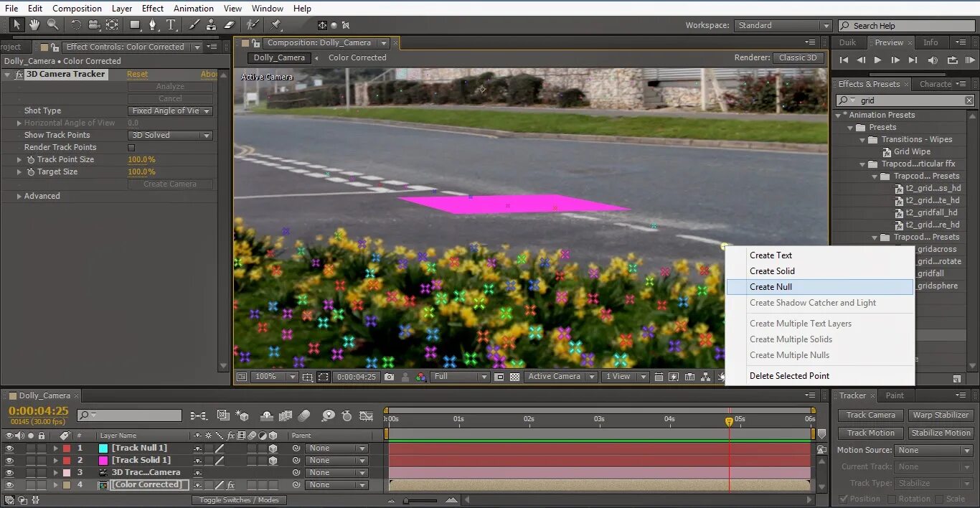This screenshot has height=508, width=980.
Task: Select the Horizontal Type tool
Action: coord(171,24)
